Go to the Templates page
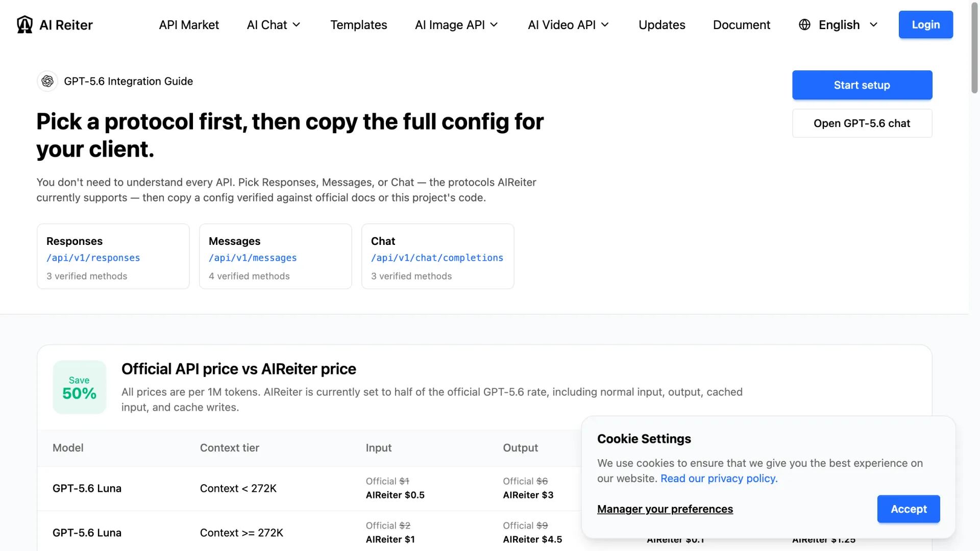Viewport: 980px width, 551px height. [358, 24]
